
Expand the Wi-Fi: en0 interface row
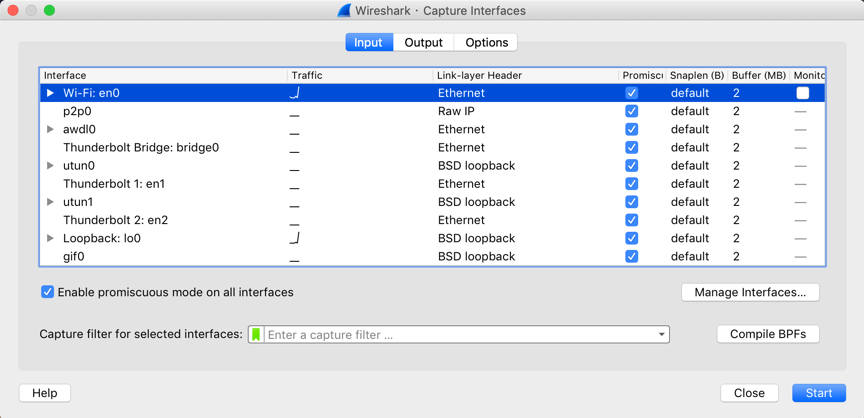click(x=50, y=93)
